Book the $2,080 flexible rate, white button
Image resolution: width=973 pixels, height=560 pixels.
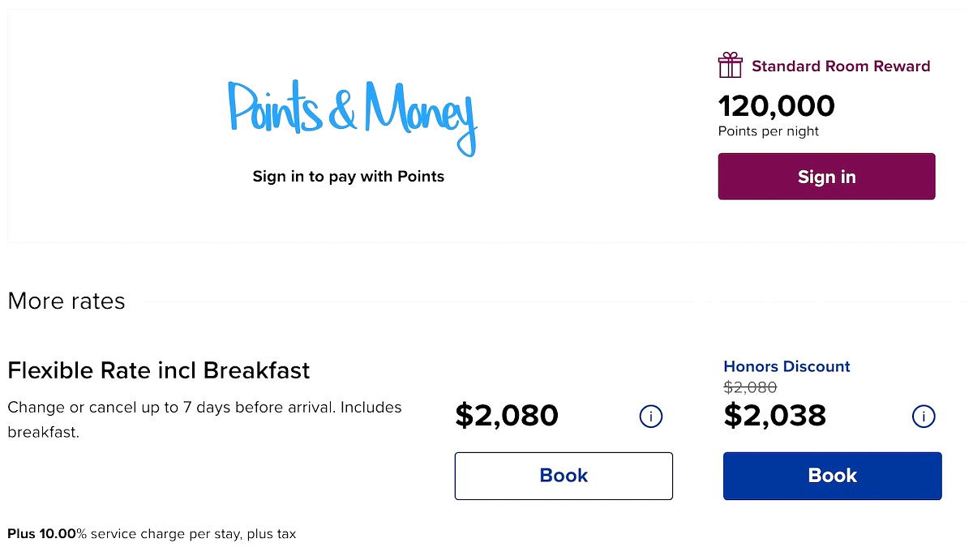coord(564,476)
